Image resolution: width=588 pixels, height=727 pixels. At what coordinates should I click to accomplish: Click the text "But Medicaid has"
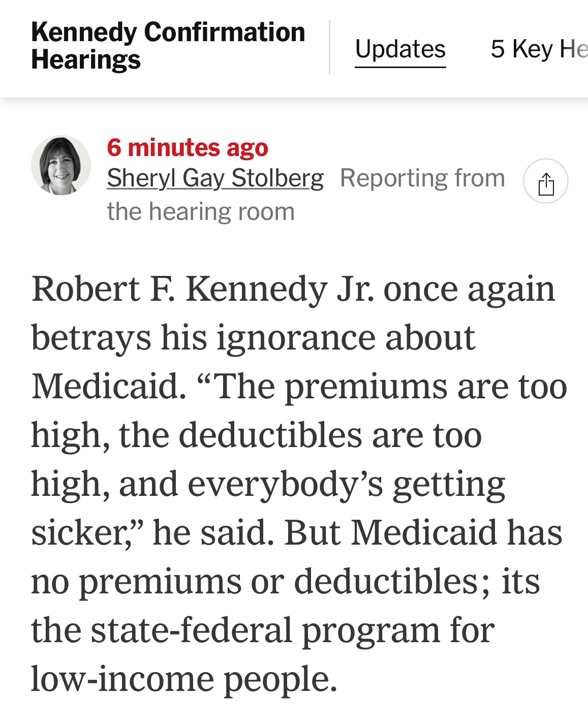pyautogui.click(x=423, y=533)
